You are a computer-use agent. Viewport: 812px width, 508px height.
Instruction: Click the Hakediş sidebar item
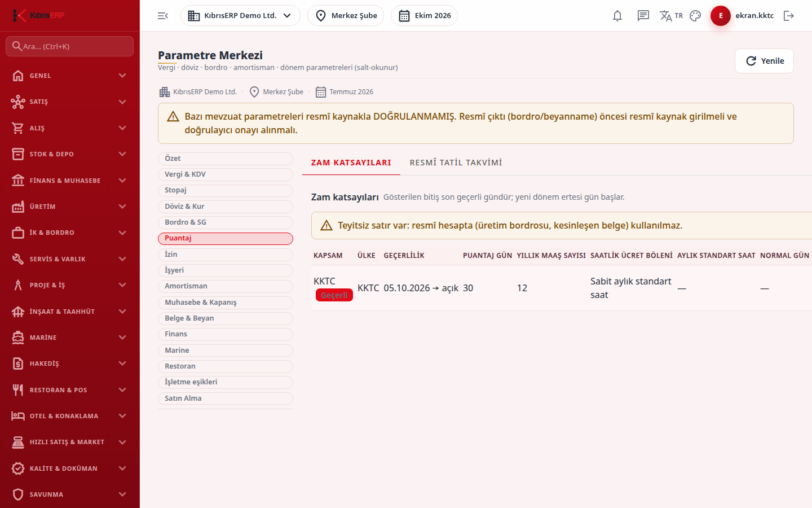click(70, 364)
